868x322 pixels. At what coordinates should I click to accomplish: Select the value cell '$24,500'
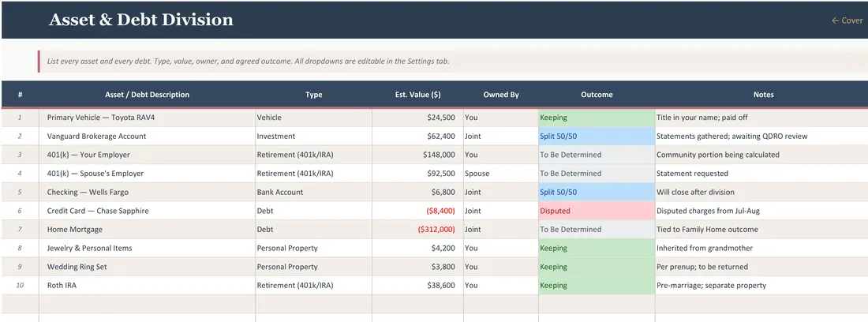[418, 118]
